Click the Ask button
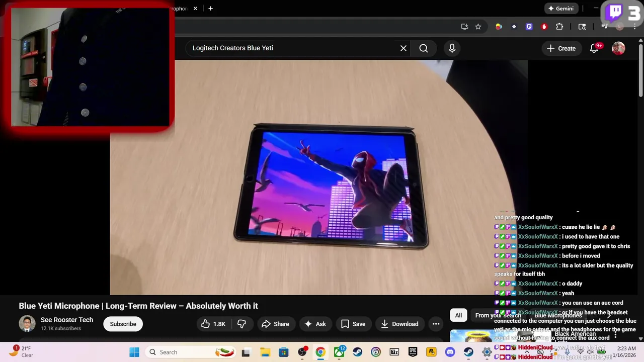 315,324
